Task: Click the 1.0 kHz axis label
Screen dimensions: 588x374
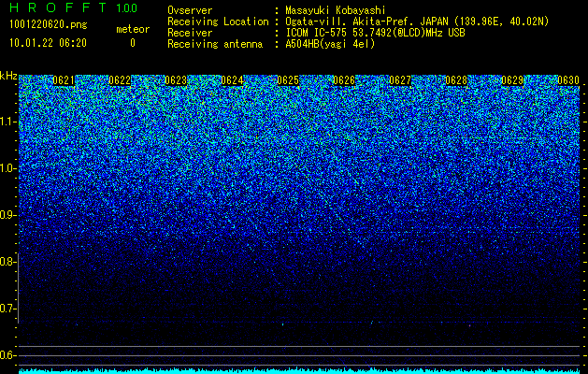Action: [7, 168]
